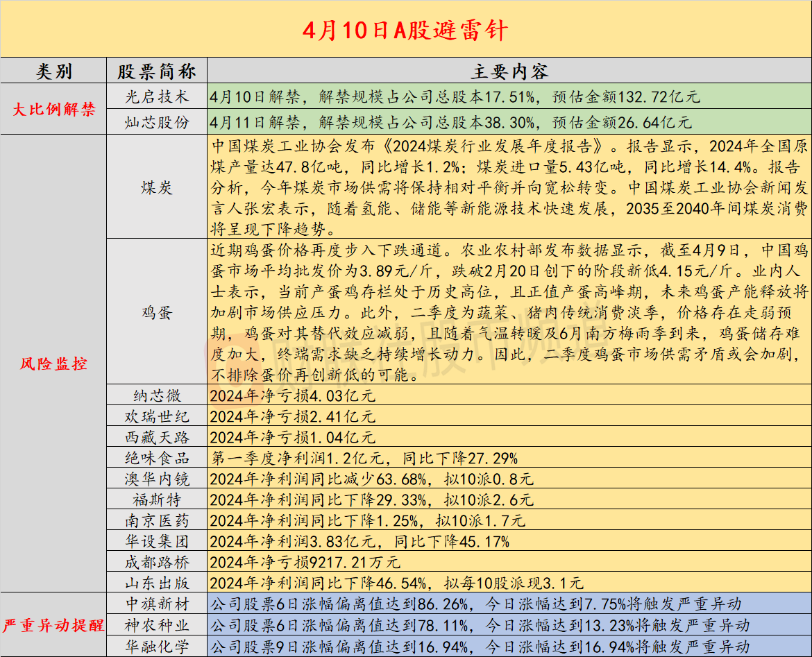The width and height of the screenshot is (812, 657).
Task: Select the "华设集团" stock cell
Action: [157, 541]
